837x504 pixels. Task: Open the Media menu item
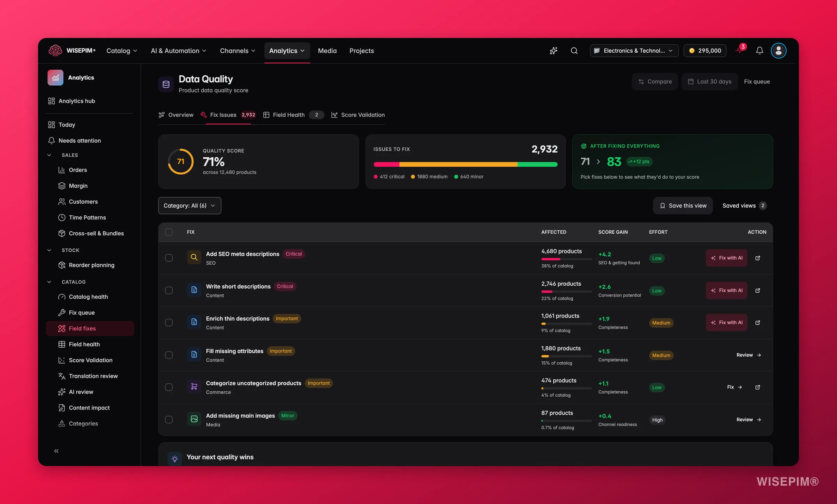pyautogui.click(x=327, y=51)
